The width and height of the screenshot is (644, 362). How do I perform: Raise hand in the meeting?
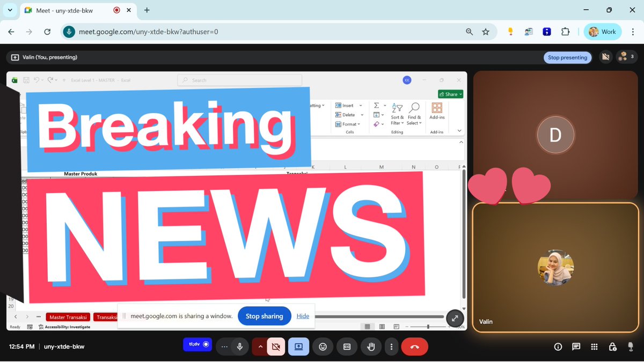click(x=371, y=346)
